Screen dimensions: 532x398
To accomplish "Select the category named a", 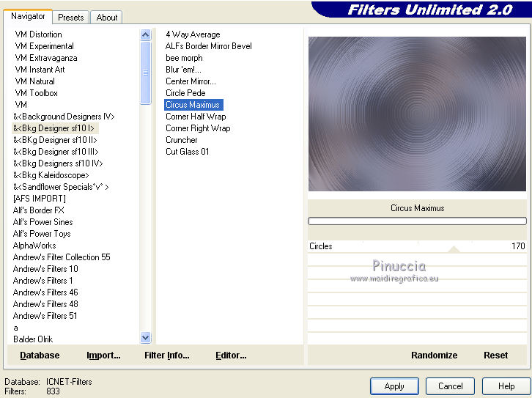I will click(x=15, y=328).
